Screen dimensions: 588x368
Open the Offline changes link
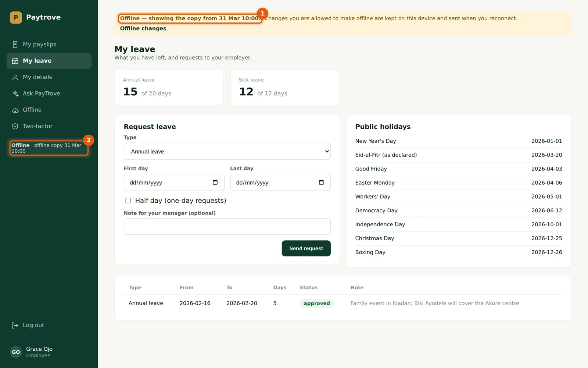143,28
